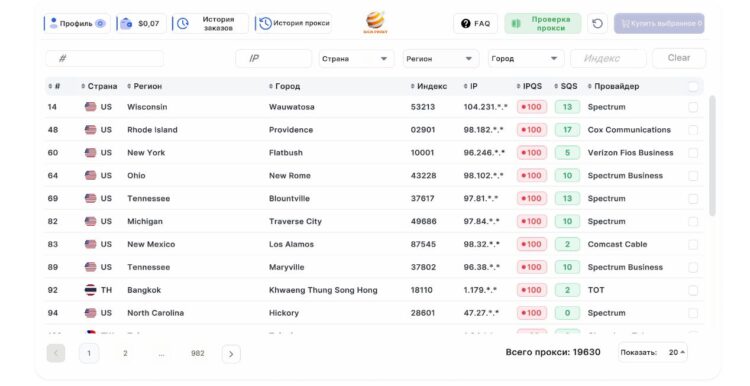The image size is (750, 386).
Task: Check the Los Alamos row checkbox
Action: tap(693, 244)
